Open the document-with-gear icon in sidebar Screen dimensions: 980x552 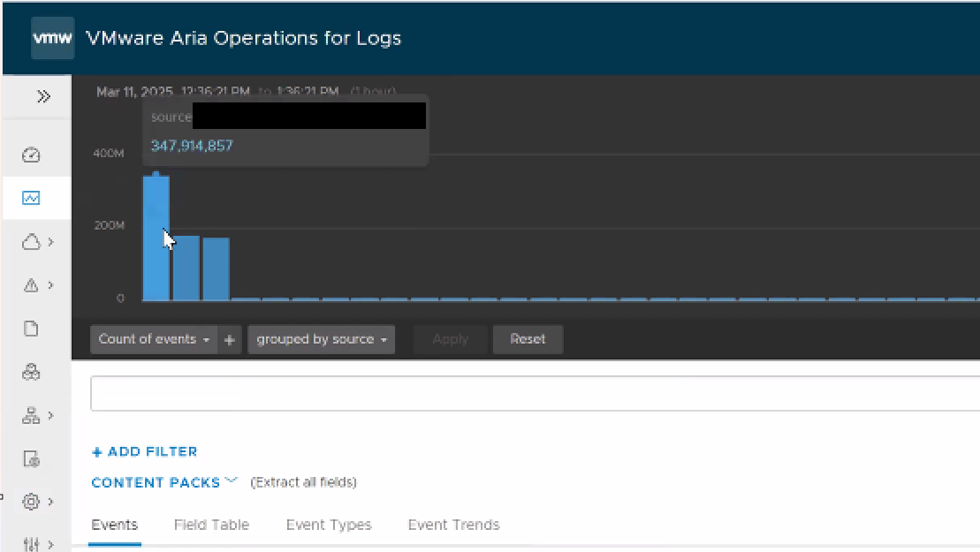(x=31, y=459)
